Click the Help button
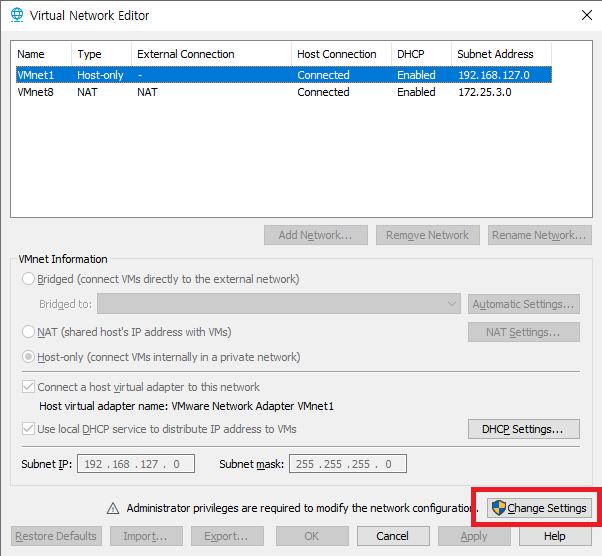The height and width of the screenshot is (556, 602). pyautogui.click(x=555, y=536)
